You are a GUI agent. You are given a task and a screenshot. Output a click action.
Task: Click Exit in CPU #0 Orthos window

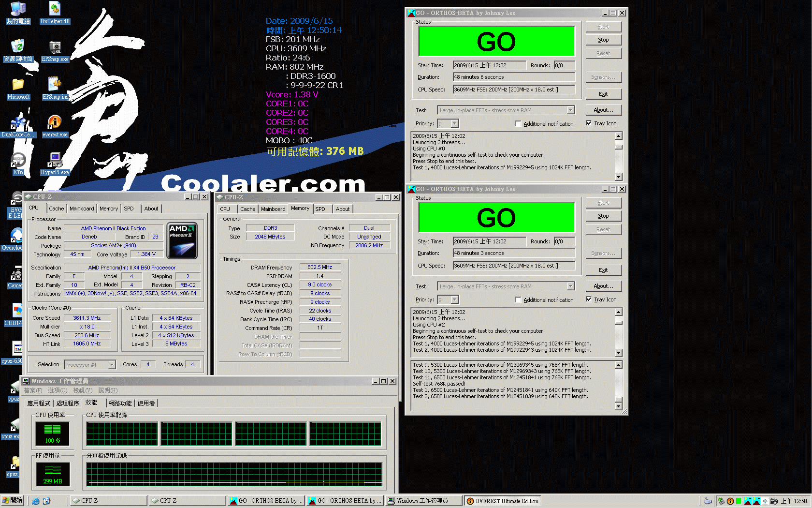click(x=603, y=94)
